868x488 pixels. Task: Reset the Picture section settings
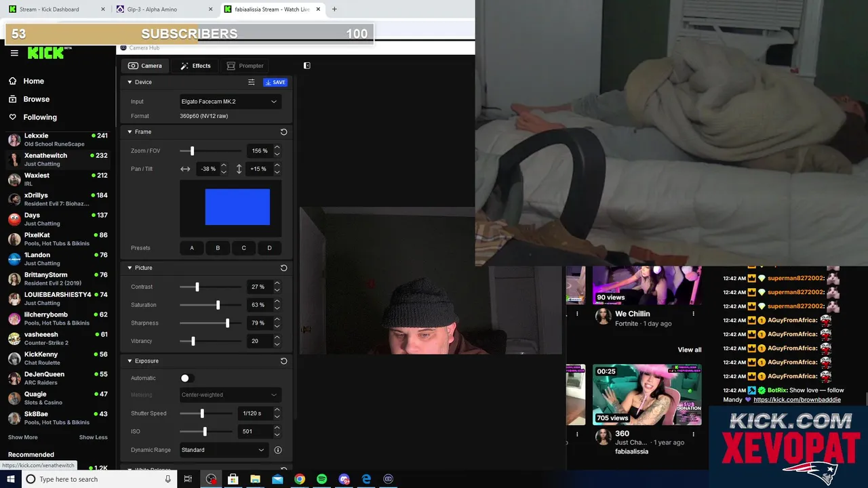coord(283,268)
